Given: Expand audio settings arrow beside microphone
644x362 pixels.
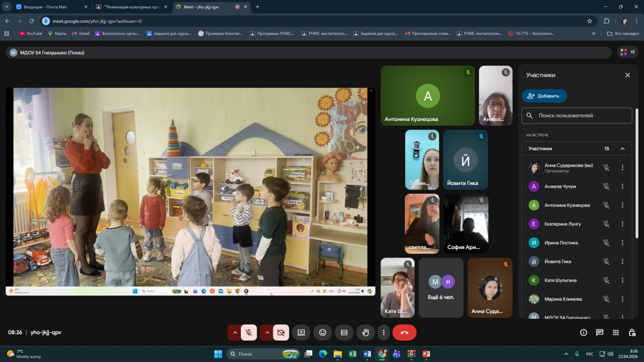Looking at the screenshot, I should [x=235, y=333].
